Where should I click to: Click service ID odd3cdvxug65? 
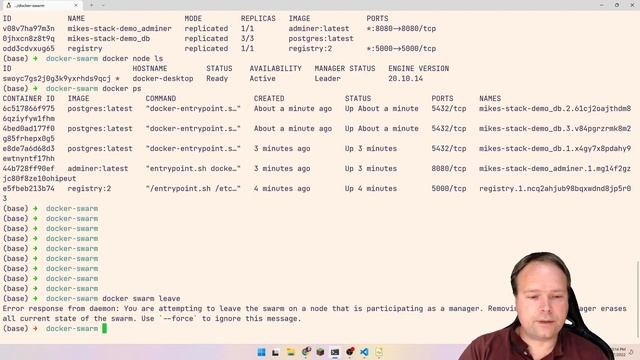[29, 49]
